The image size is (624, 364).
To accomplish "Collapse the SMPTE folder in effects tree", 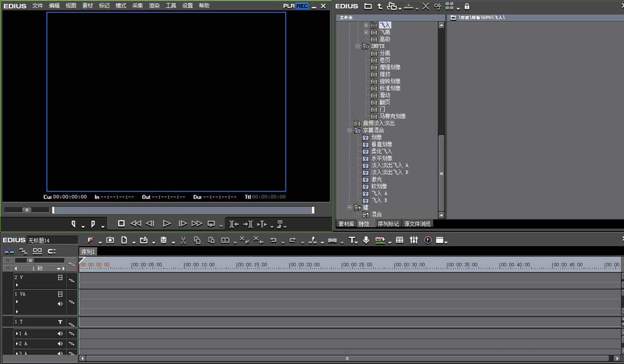I will (x=358, y=46).
